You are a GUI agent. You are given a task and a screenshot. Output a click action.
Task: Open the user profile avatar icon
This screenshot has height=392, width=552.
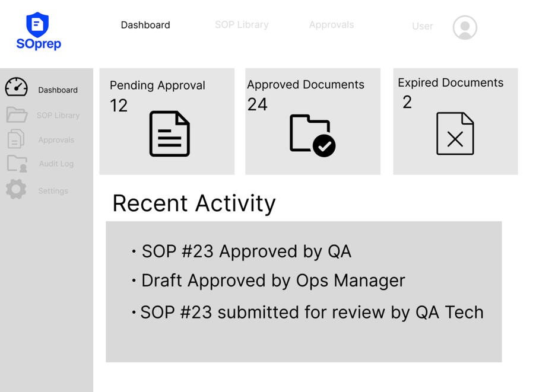coord(465,27)
